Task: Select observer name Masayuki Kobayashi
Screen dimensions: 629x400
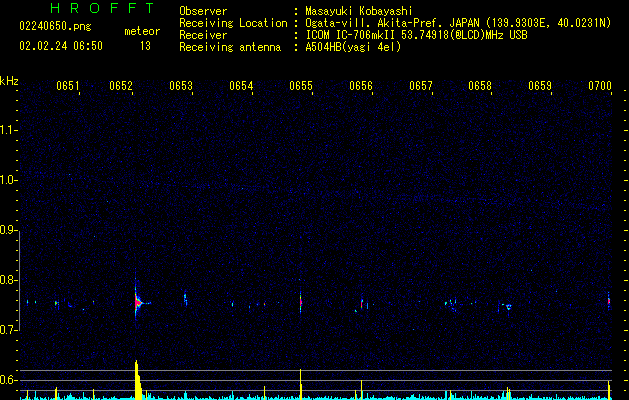Action: click(359, 11)
